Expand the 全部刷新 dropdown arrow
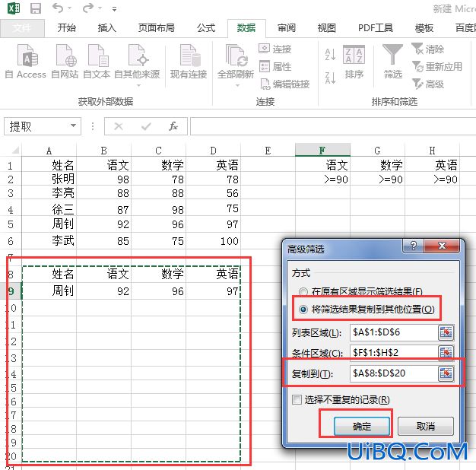This screenshot has height=470, width=476. (237, 86)
